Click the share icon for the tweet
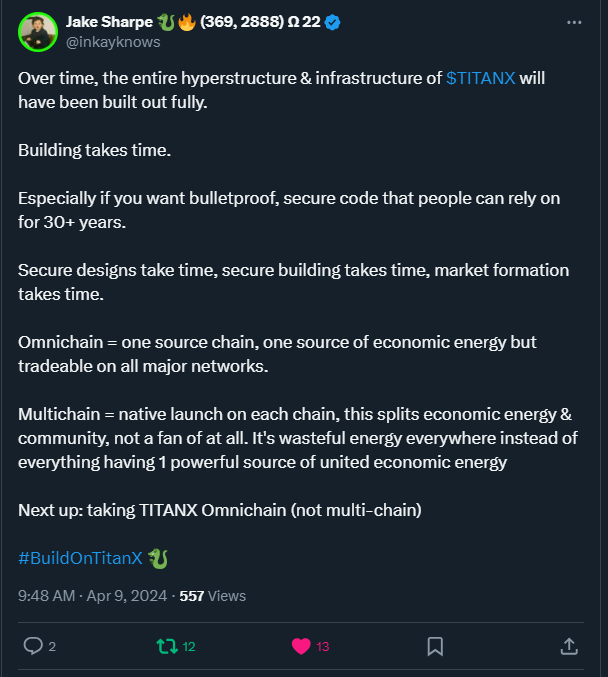608x677 pixels. [x=568, y=646]
